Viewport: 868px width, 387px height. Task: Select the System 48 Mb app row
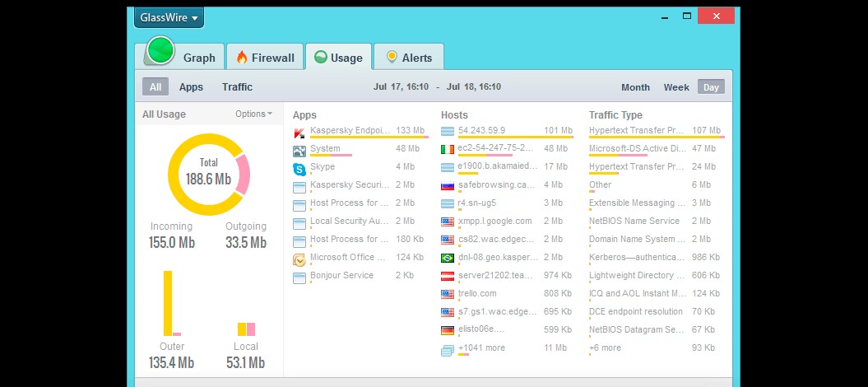pyautogui.click(x=360, y=150)
